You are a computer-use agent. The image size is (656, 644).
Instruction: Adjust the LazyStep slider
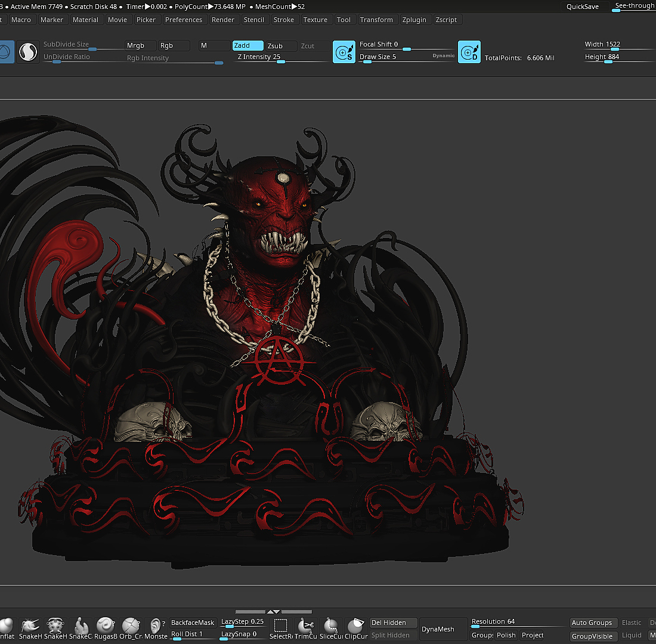tap(243, 623)
